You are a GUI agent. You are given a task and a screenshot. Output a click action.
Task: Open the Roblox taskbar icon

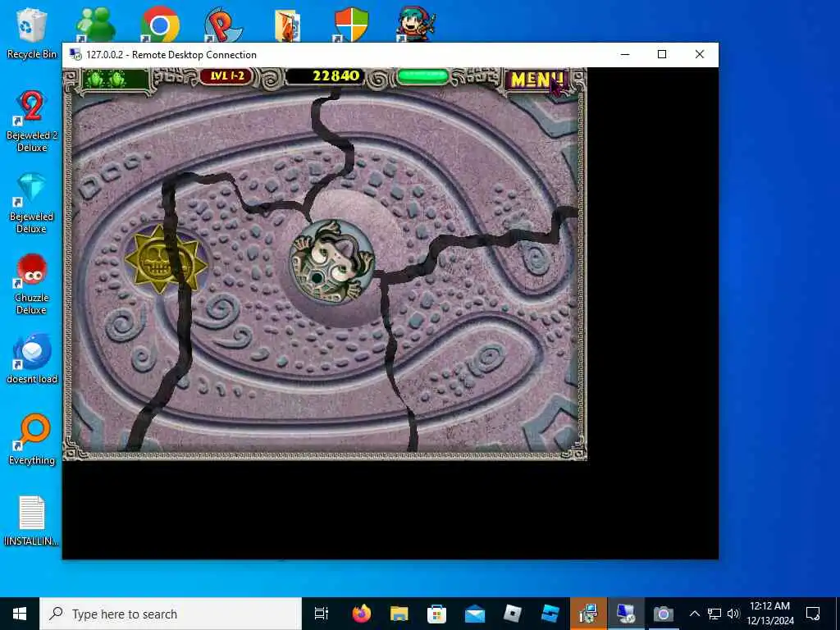(512, 614)
